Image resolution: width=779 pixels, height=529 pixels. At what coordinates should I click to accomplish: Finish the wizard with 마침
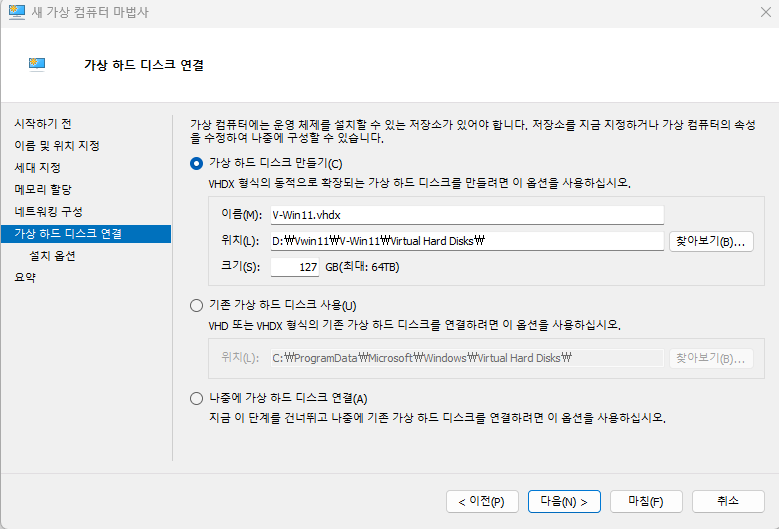[646, 501]
